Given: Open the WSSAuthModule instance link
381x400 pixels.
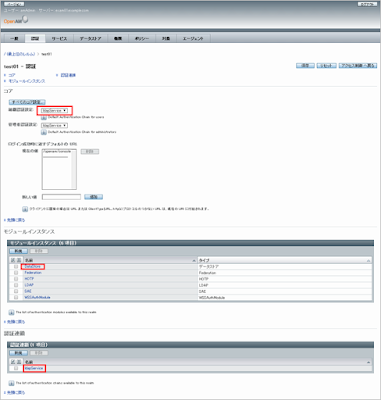Looking at the screenshot, I should tap(37, 297).
